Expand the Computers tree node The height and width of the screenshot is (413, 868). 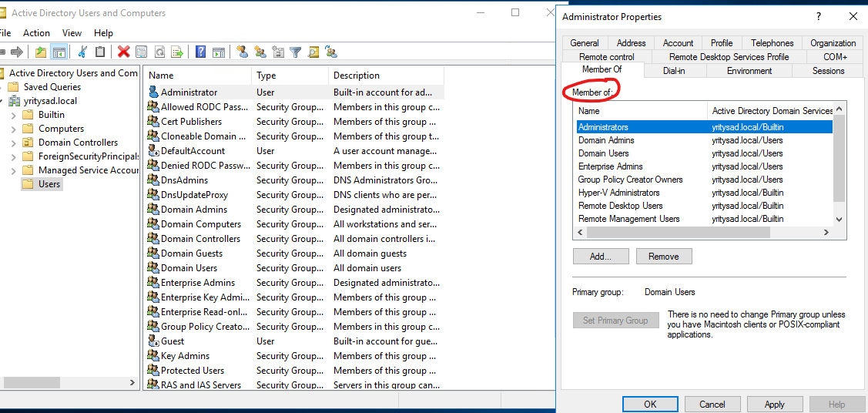coord(14,129)
